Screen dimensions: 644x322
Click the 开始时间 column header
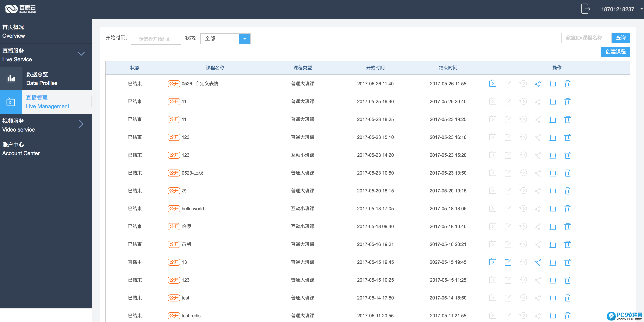[x=375, y=68]
